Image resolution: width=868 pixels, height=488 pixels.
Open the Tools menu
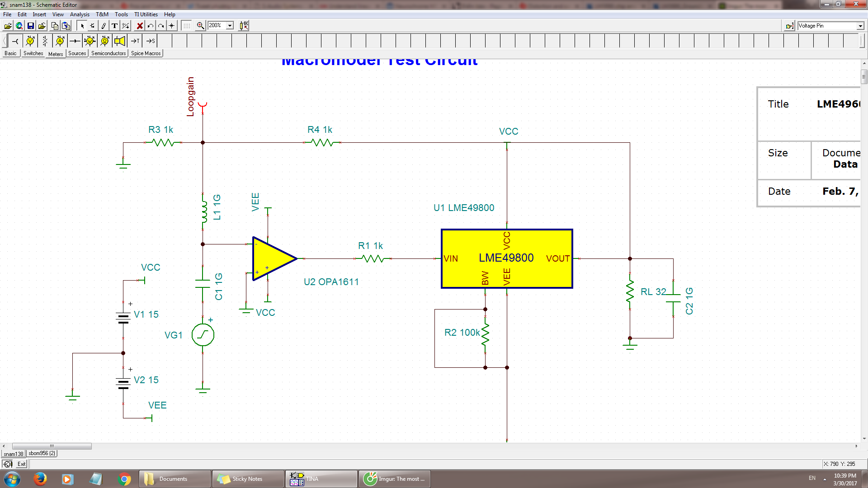point(121,14)
